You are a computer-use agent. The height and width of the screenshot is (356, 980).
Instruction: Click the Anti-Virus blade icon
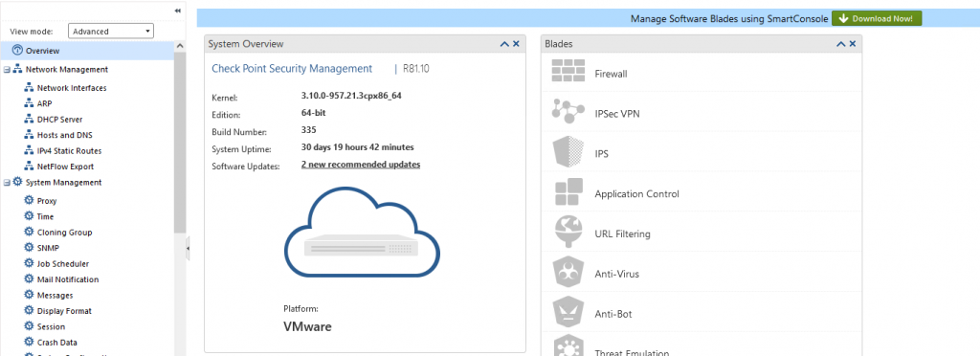568,273
